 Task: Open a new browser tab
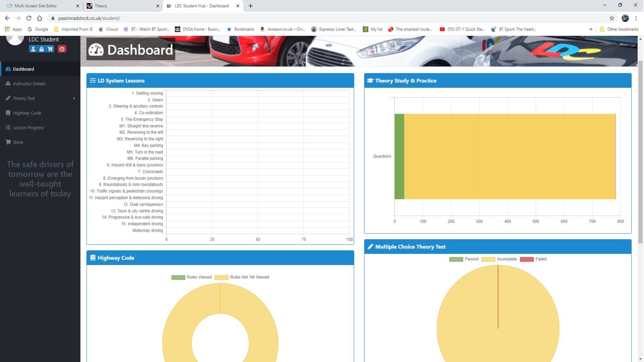pos(251,6)
